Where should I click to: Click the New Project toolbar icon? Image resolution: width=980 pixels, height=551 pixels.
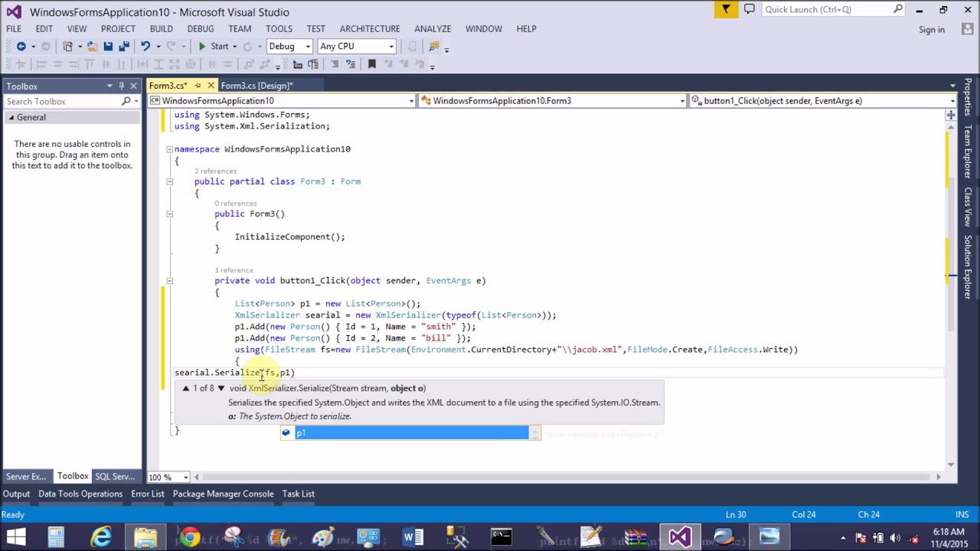click(67, 47)
